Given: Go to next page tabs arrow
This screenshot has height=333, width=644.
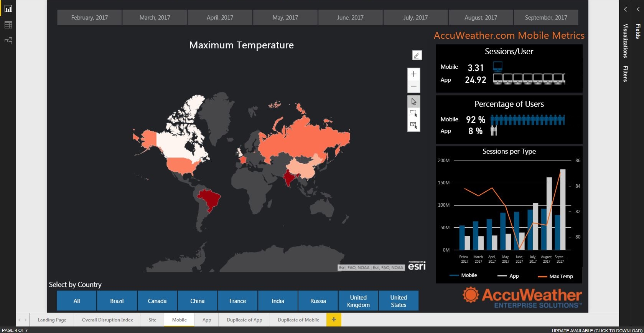Looking at the screenshot, I should pyautogui.click(x=26, y=320).
